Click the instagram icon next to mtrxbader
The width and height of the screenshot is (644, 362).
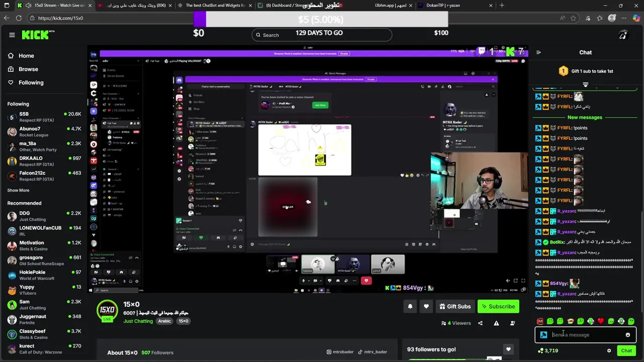(329, 352)
